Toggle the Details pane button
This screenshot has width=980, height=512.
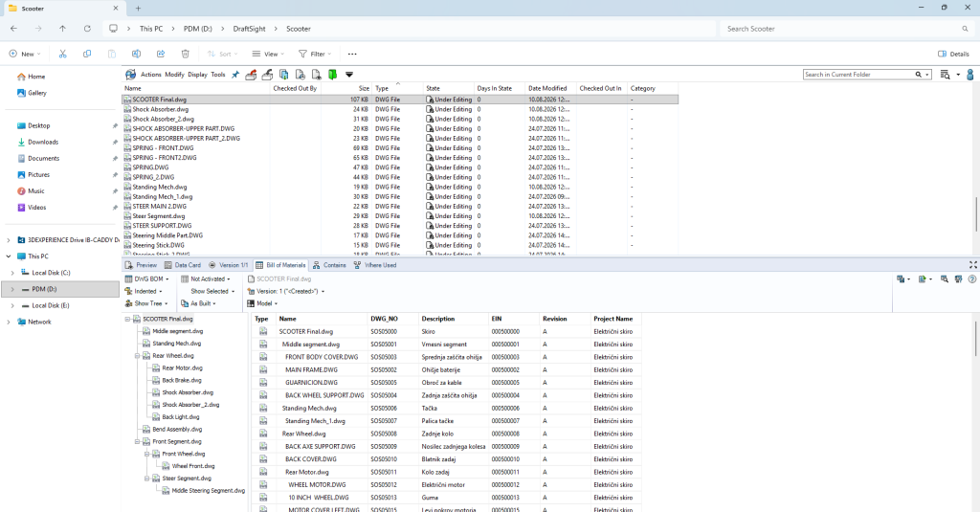[954, 54]
